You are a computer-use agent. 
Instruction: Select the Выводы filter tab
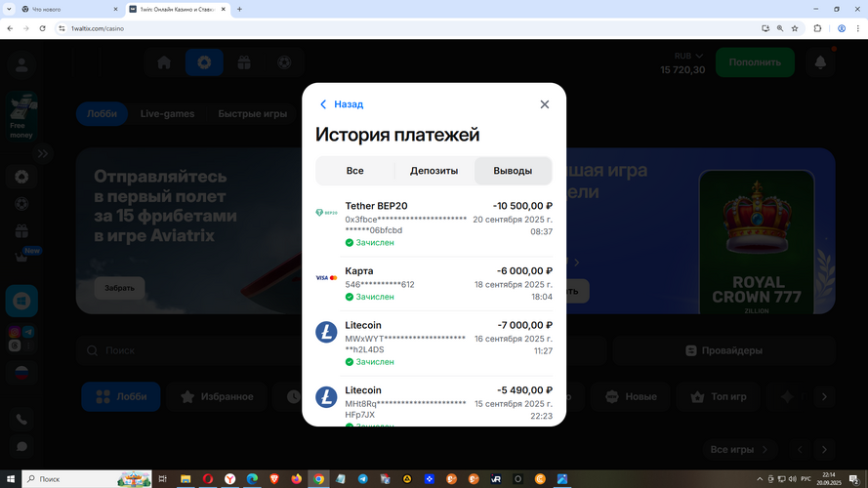point(513,171)
